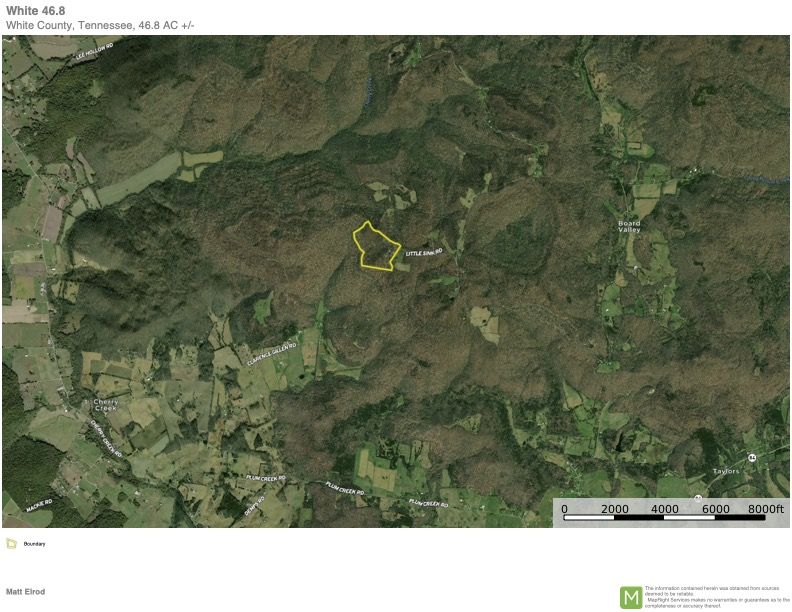Click the Boundary legend icon
This screenshot has width=792, height=612.
[x=11, y=544]
